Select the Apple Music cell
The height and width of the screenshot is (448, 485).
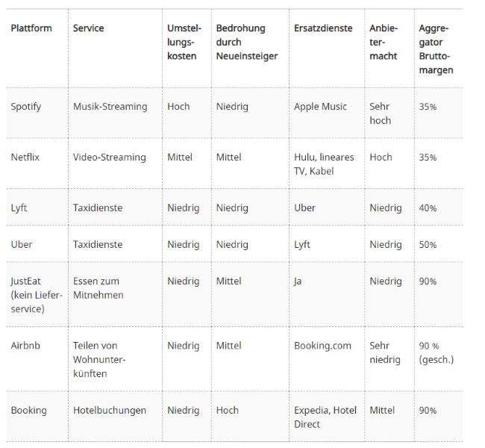click(x=320, y=107)
